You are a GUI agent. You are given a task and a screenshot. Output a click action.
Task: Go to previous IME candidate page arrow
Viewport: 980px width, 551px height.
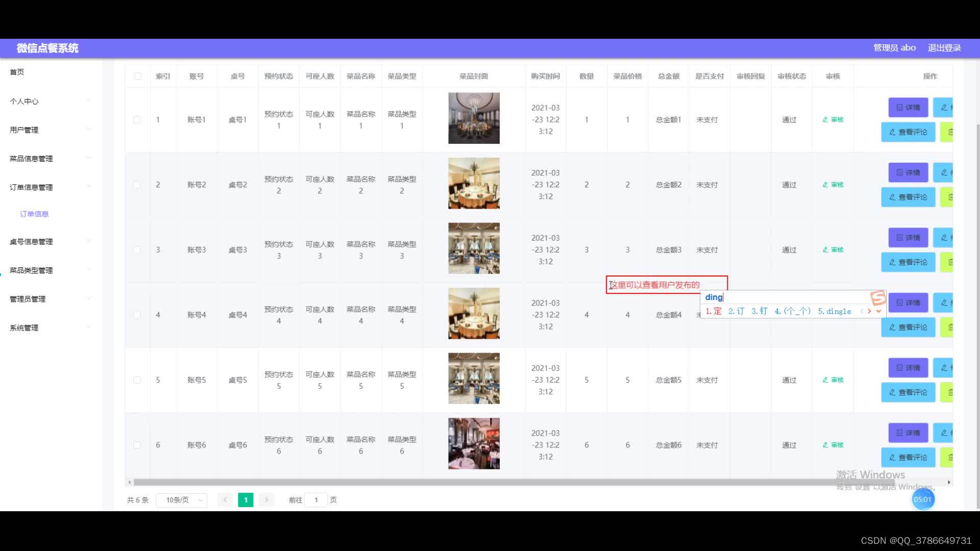point(862,311)
